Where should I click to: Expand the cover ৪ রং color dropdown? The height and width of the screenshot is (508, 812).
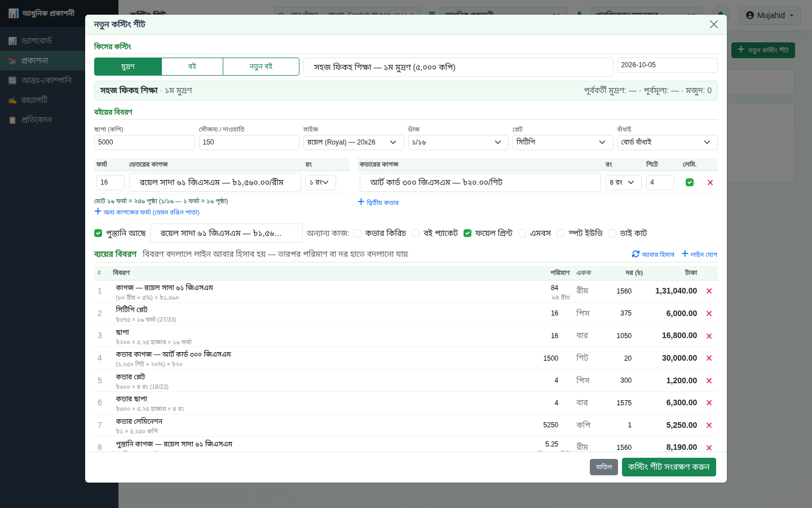[x=624, y=182]
